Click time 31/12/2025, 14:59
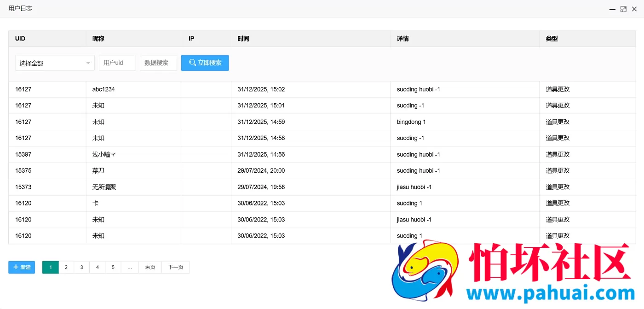Viewport: 644px width, 309px height. point(261,122)
